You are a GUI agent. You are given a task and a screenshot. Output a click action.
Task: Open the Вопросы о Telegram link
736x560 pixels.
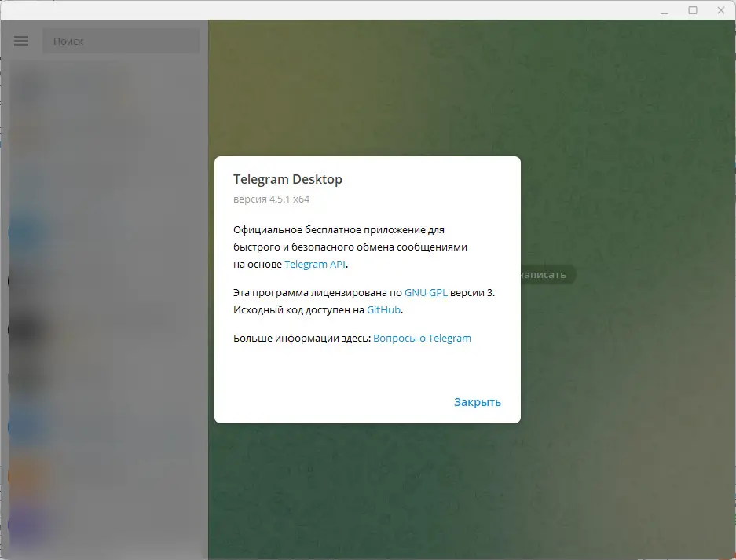coord(422,339)
